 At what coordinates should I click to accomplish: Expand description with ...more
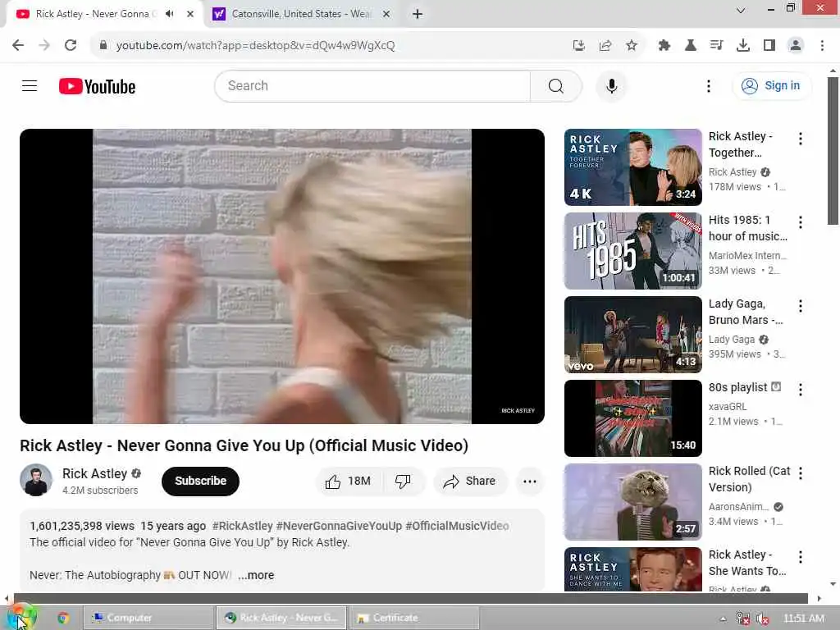click(x=256, y=575)
